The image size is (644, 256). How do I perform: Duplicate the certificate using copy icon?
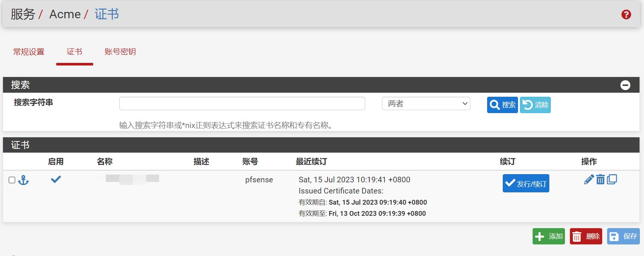click(612, 180)
